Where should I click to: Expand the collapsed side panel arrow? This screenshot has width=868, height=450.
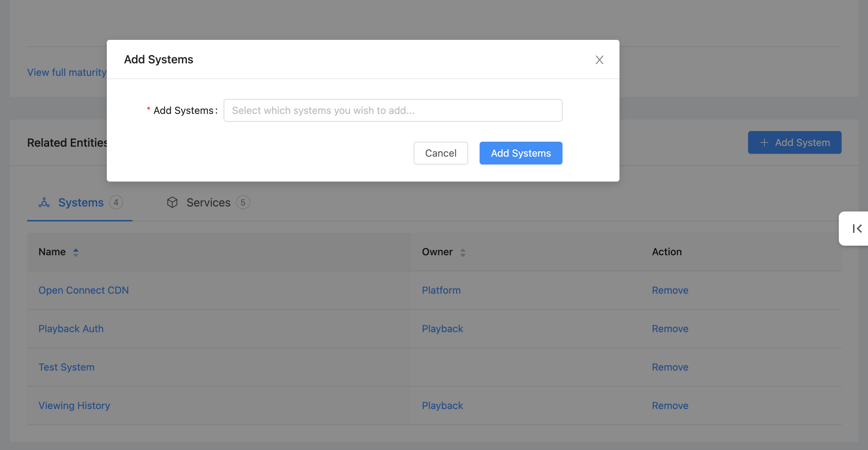point(857,229)
